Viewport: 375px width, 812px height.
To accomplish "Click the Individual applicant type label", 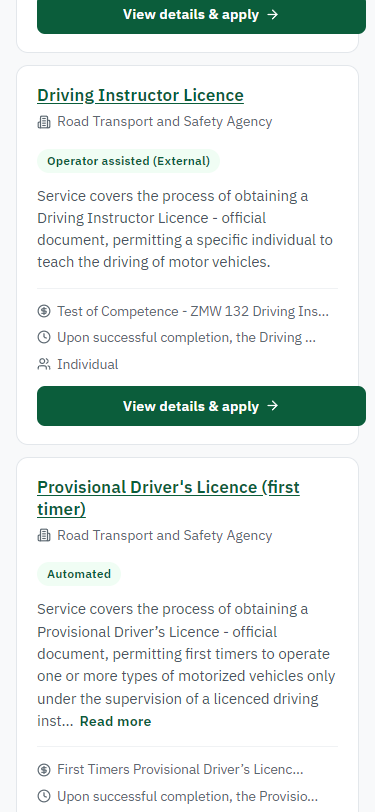I will pyautogui.click(x=88, y=365).
